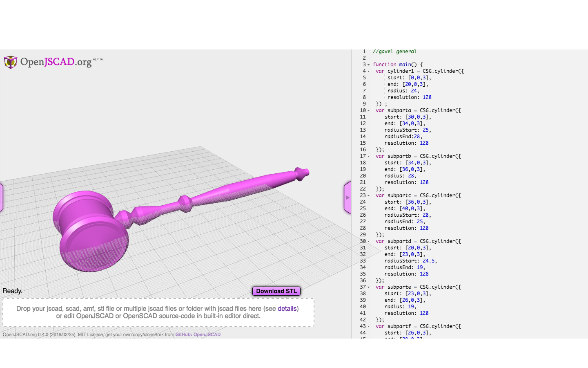Click the file drop zone box
Viewport: 588px width, 368px height.
tap(158, 312)
